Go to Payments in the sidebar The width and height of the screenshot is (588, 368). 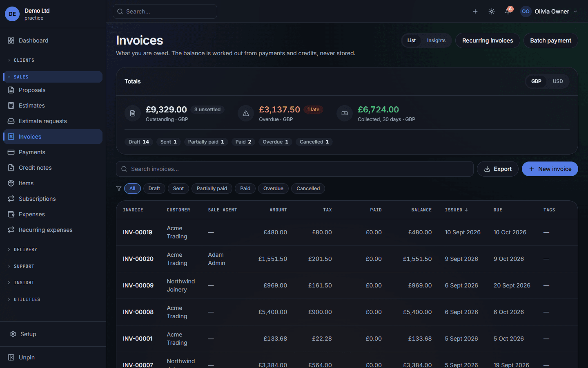53,152
